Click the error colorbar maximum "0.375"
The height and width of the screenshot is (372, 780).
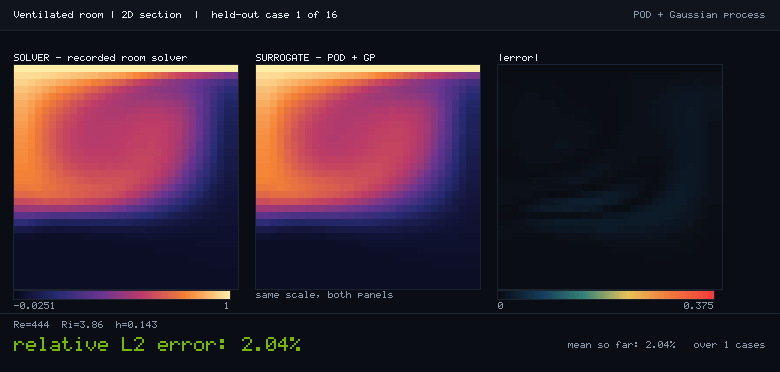point(698,306)
